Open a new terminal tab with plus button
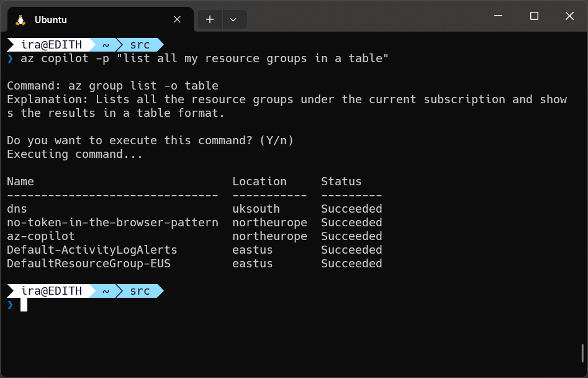This screenshot has width=588, height=378. point(210,19)
